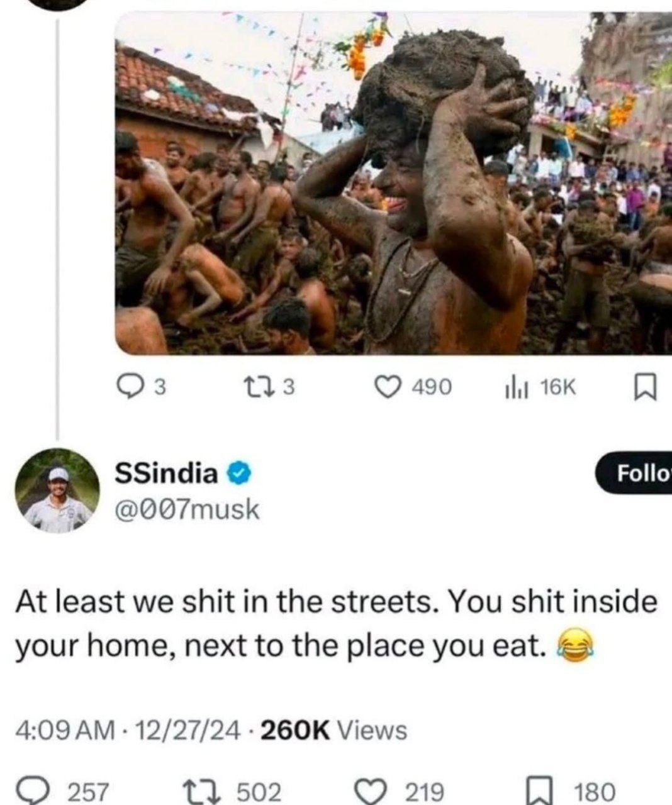This screenshot has height=805, width=672.
Task: Open SSindia's profile picture
Action: pos(57,491)
